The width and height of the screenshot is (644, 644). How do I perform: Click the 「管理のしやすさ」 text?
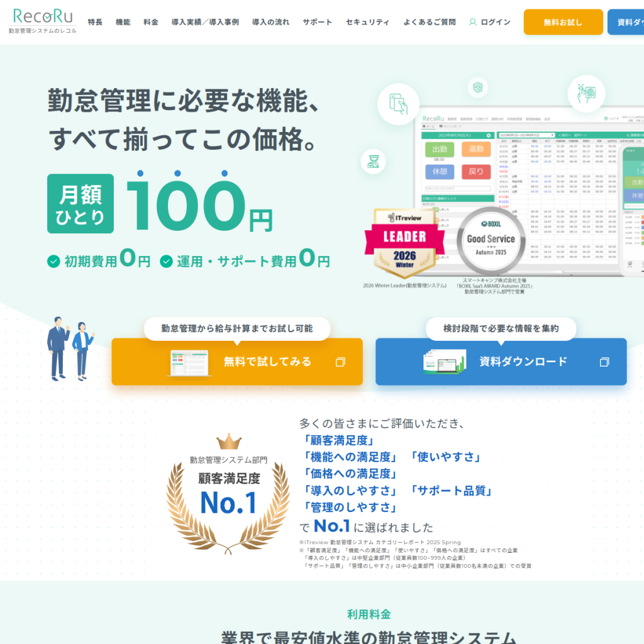tap(350, 508)
